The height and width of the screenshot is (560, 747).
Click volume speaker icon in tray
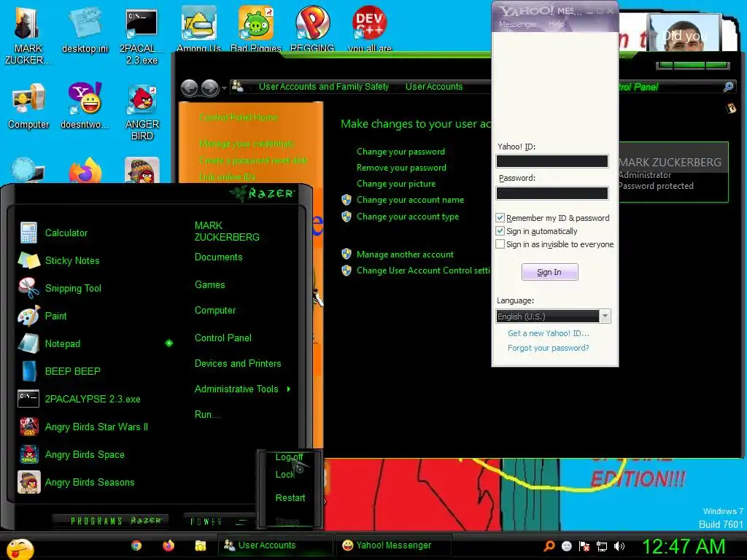(619, 546)
